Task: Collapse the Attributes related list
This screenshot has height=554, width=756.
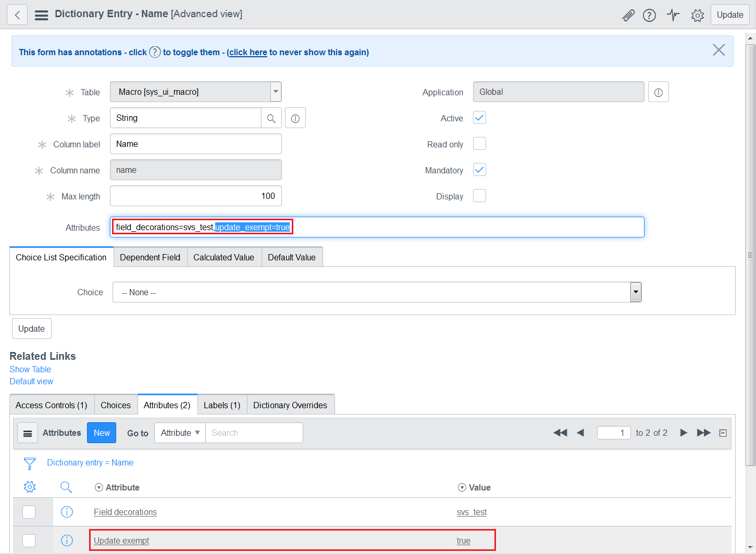Action: [723, 433]
